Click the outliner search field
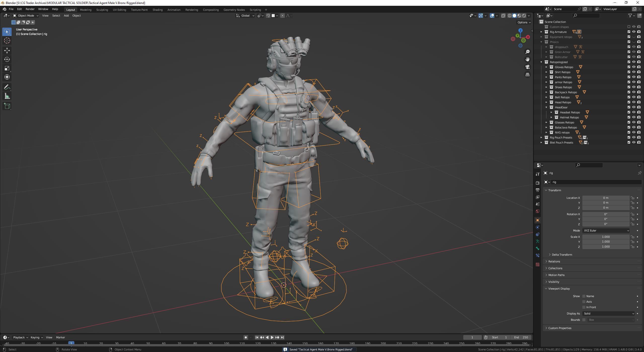This screenshot has height=352, width=644. [x=586, y=16]
